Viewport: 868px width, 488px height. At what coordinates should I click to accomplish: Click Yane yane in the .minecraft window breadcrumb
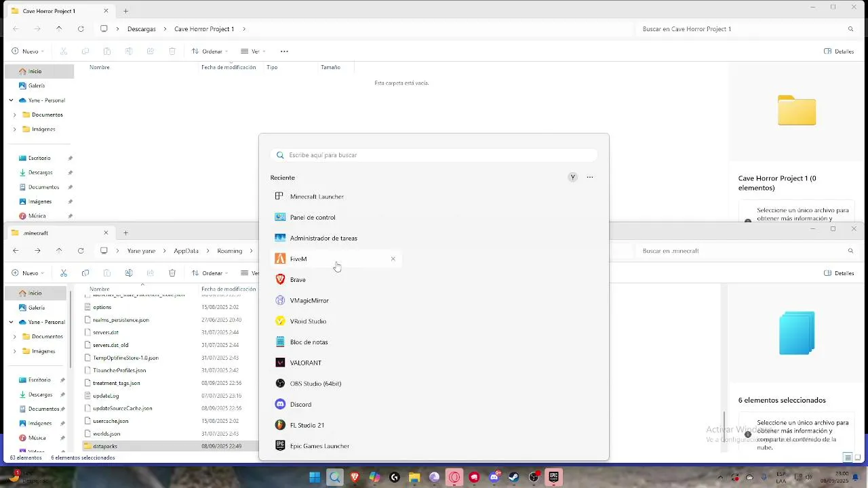[x=142, y=251]
